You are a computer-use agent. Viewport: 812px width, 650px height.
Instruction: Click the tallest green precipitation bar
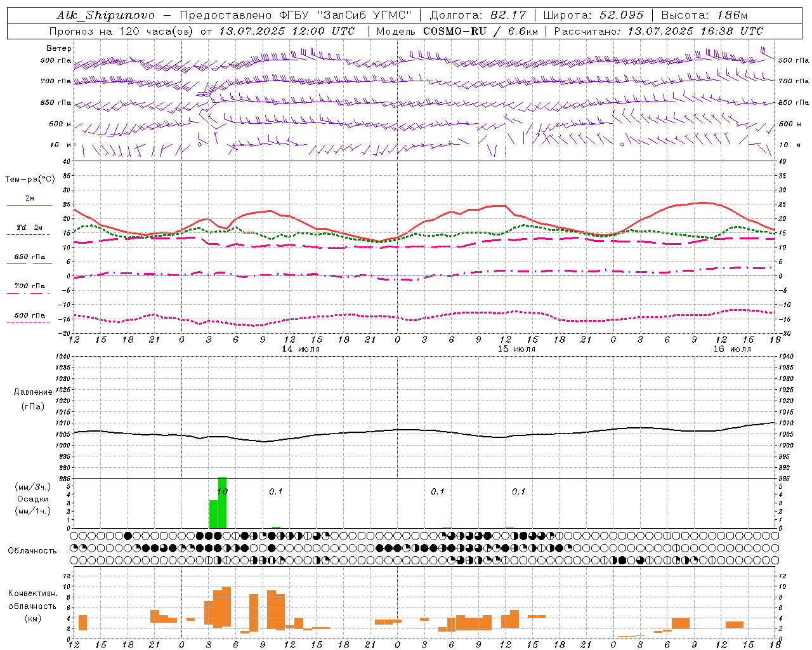(222, 503)
